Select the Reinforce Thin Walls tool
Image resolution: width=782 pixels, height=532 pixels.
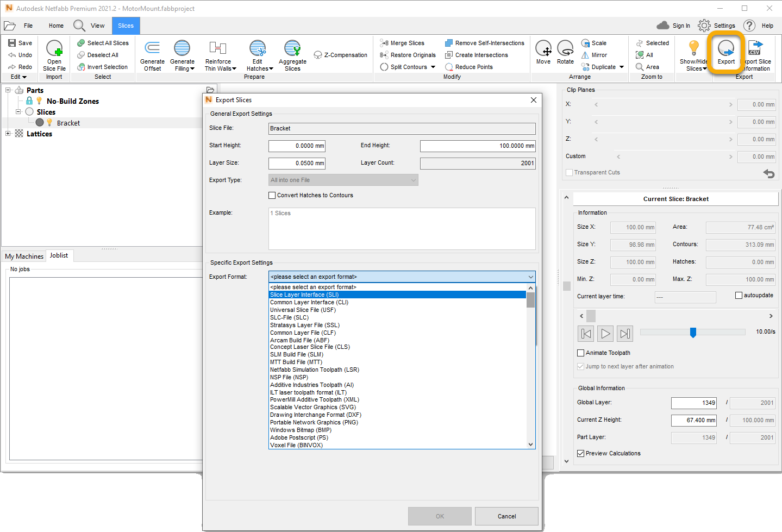pos(218,55)
